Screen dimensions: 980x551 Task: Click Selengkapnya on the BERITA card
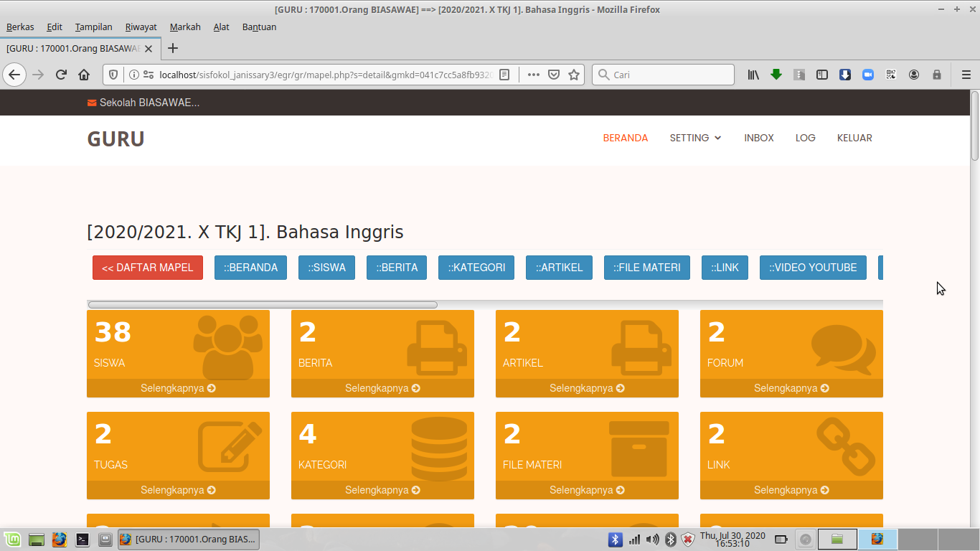382,388
